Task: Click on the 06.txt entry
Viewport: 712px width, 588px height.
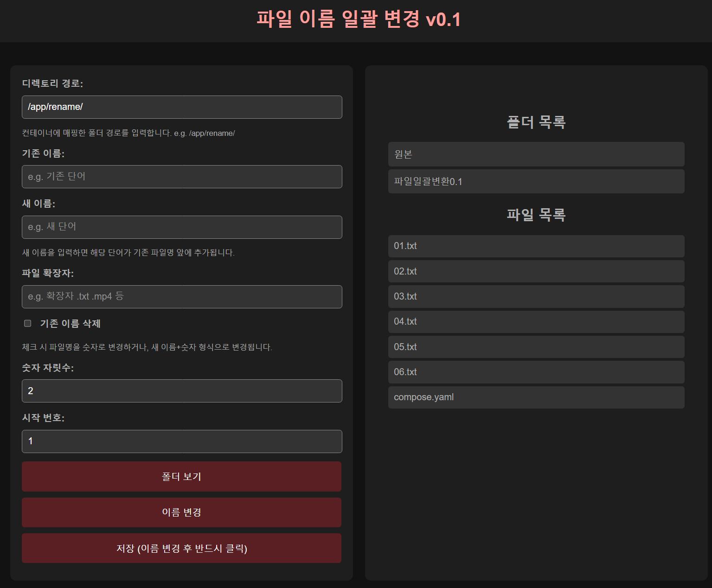Action: [536, 372]
